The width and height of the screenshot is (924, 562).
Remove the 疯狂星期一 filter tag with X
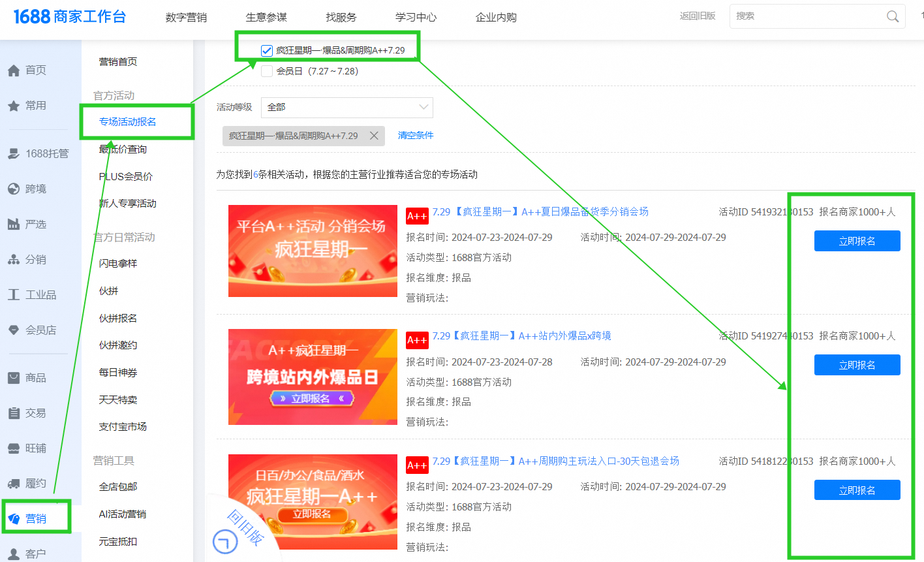tap(374, 136)
